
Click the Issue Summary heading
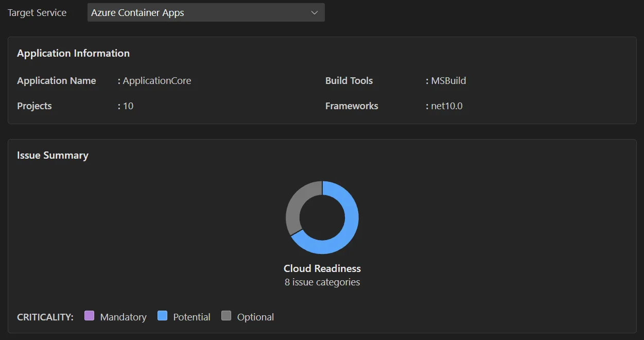(53, 155)
